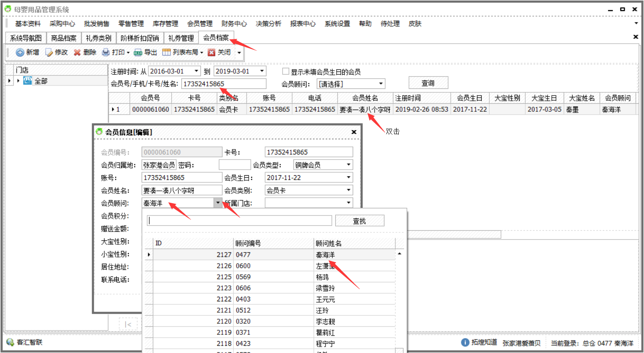
Task: Open the end registration date 2019-03-01 dropdown
Action: [x=262, y=71]
